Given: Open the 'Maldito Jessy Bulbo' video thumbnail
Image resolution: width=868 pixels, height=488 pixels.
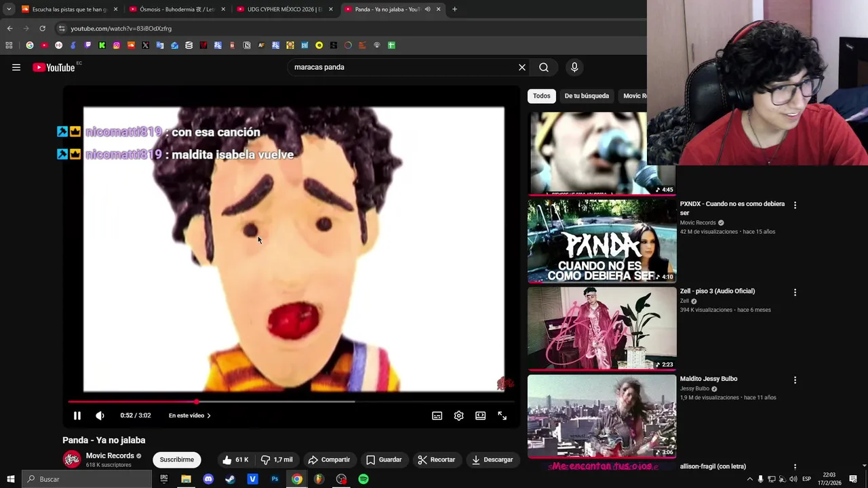Looking at the screenshot, I should pyautogui.click(x=602, y=416).
